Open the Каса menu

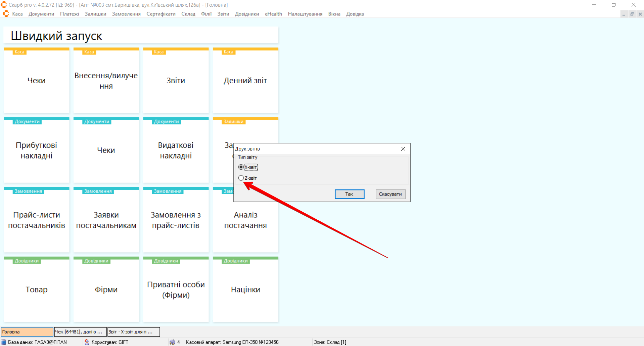[x=17, y=14]
